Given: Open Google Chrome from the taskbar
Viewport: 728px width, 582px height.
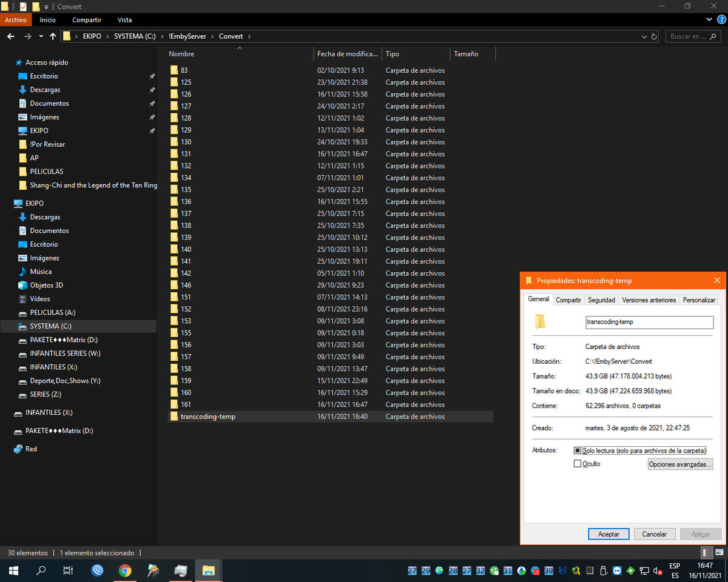Looking at the screenshot, I should point(125,570).
